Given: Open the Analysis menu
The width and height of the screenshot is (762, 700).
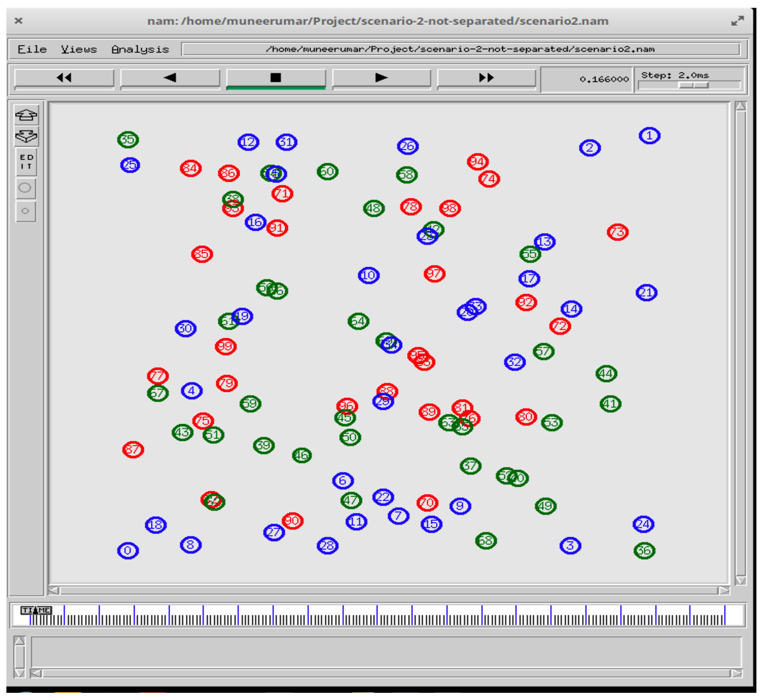Looking at the screenshot, I should tap(140, 49).
